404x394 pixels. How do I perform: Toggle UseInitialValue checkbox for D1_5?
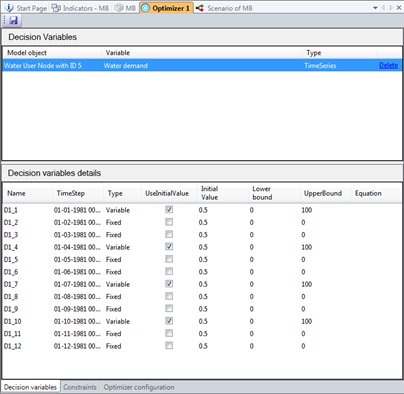pyautogui.click(x=169, y=259)
